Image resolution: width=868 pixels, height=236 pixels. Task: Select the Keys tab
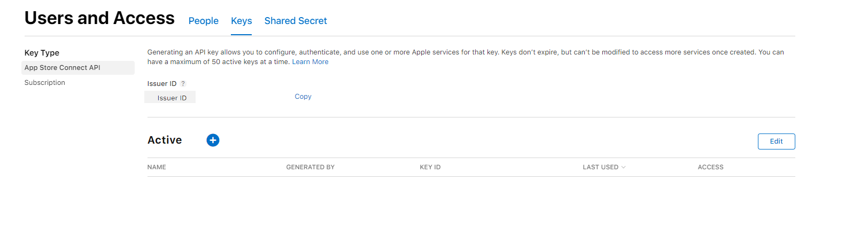241,21
